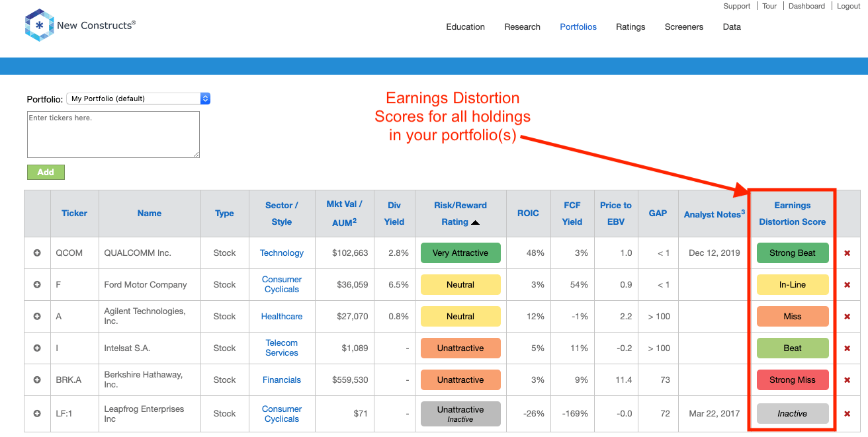This screenshot has height=437, width=868.
Task: Remove Intelsat from the portfolio
Action: tap(847, 348)
